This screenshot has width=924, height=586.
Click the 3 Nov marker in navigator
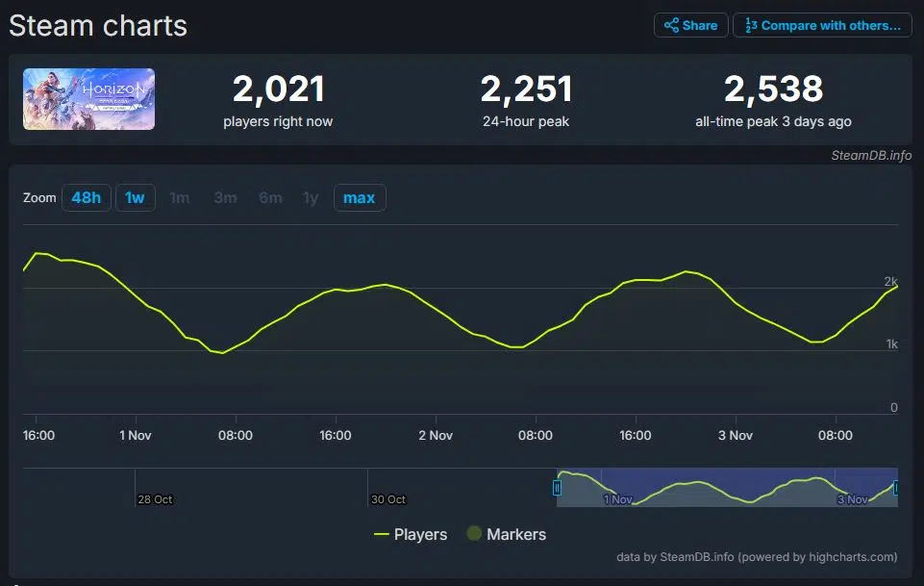pos(852,499)
